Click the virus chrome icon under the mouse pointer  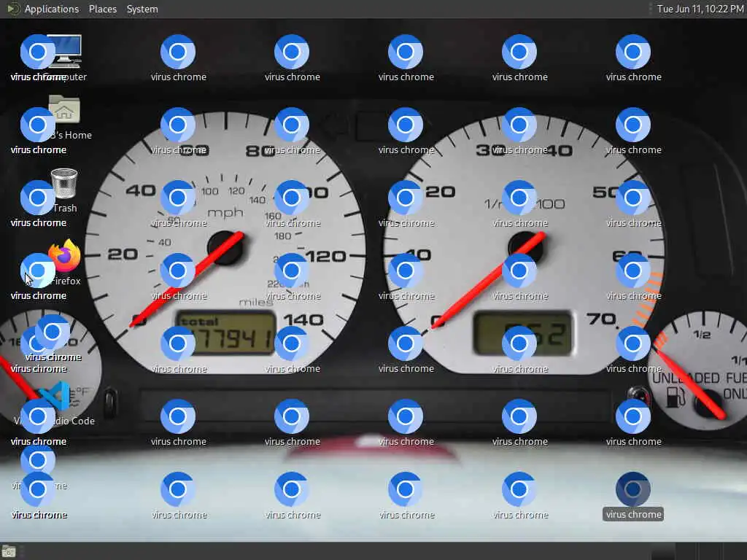tap(38, 271)
